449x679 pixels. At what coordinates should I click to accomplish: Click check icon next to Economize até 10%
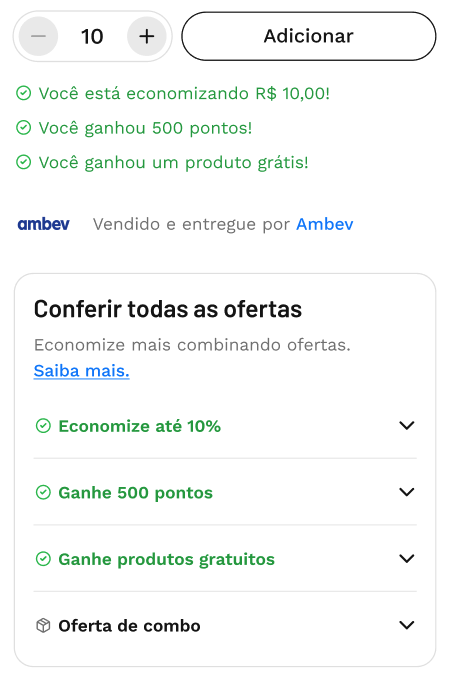tap(43, 426)
